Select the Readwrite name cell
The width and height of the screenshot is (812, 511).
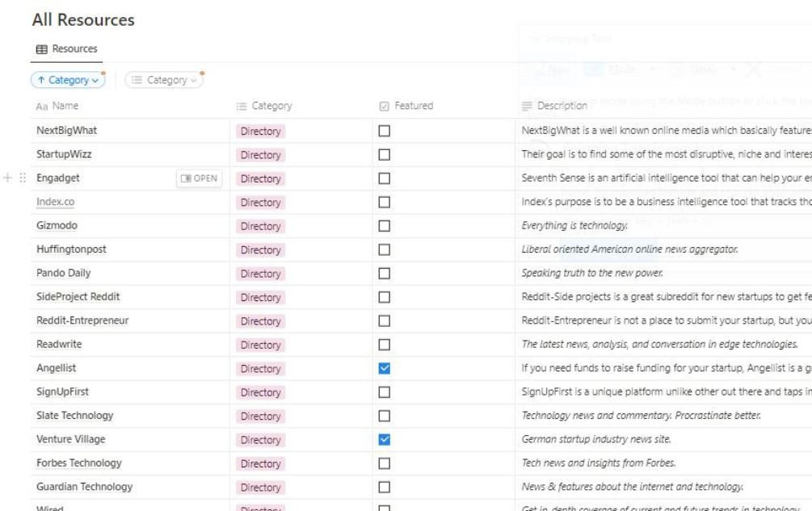[x=130, y=345]
